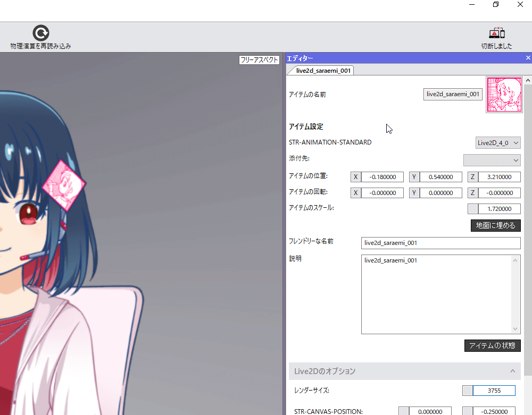Edit the scale value 1.720000
The width and height of the screenshot is (532, 415).
(499, 209)
